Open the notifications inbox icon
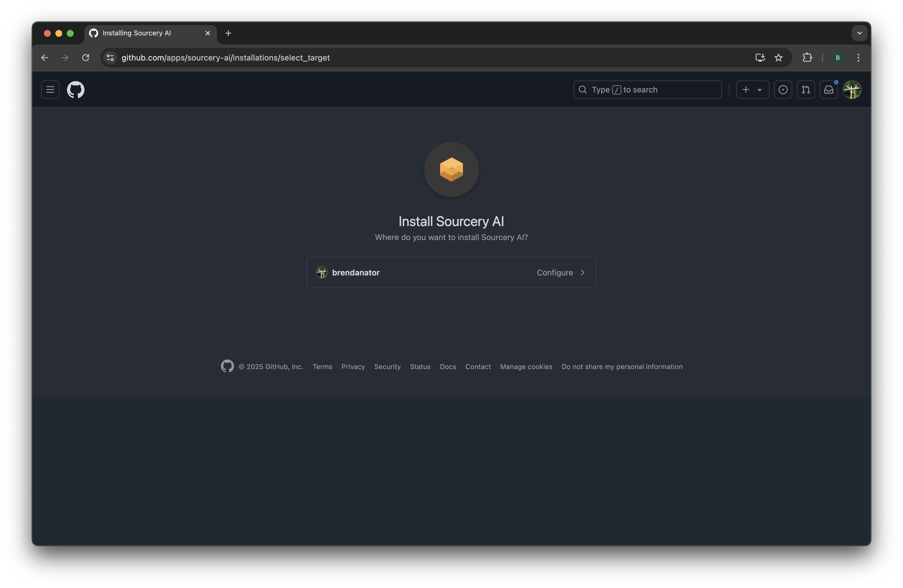 828,90
